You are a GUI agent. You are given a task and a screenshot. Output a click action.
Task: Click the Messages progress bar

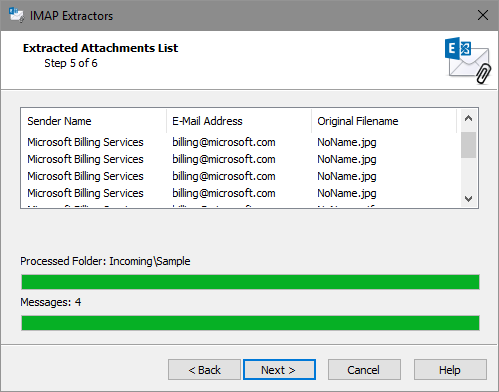250,323
